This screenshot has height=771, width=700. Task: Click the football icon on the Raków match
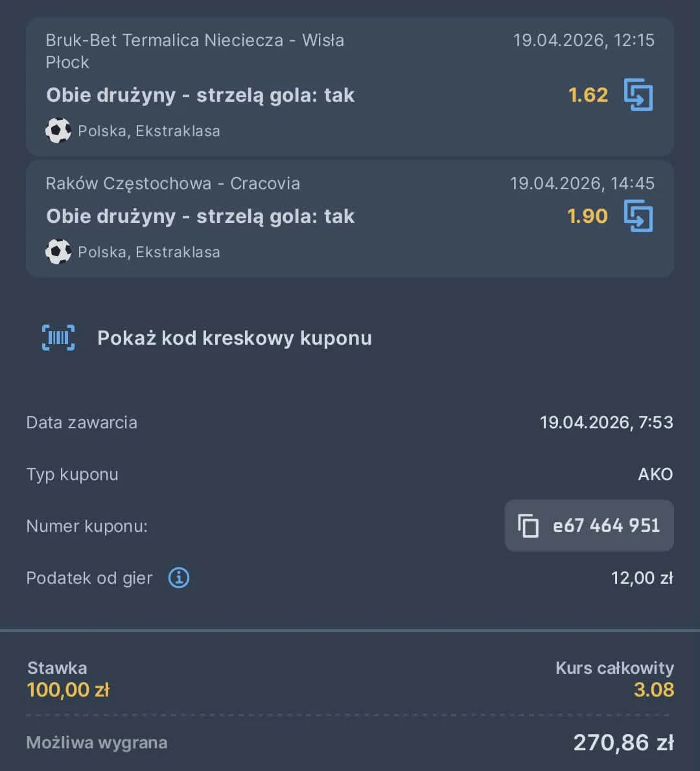58,251
